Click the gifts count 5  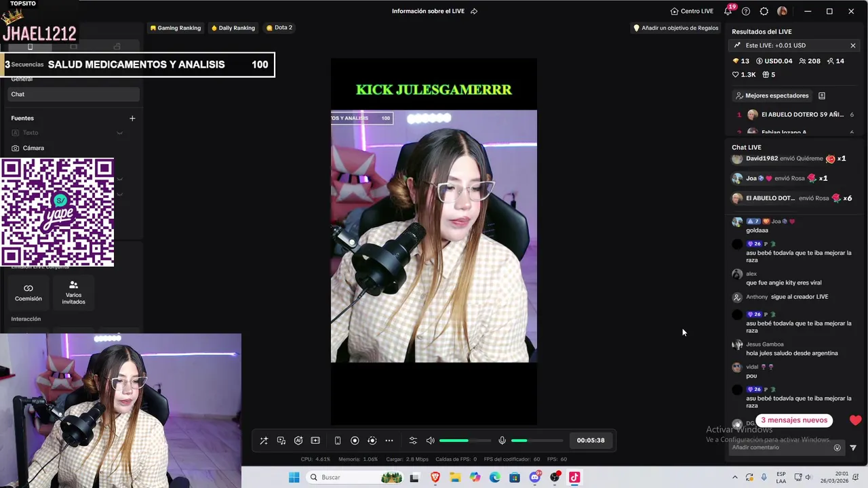pyautogui.click(x=769, y=75)
